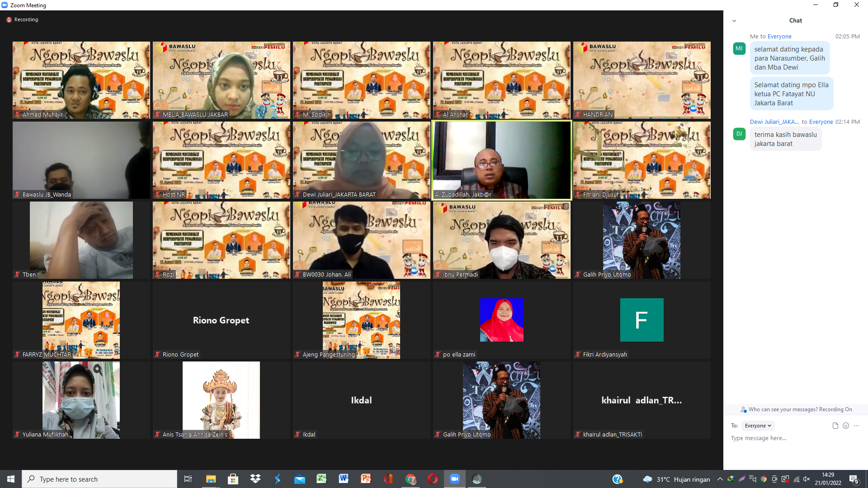
Task: Collapse the Chat panel chevron
Action: coord(734,21)
